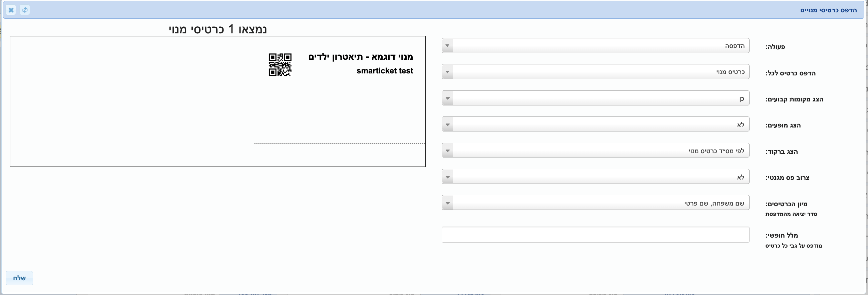Expand the פעולה dropdown arrow
Viewport: 868px width, 295px height.
pyautogui.click(x=447, y=45)
